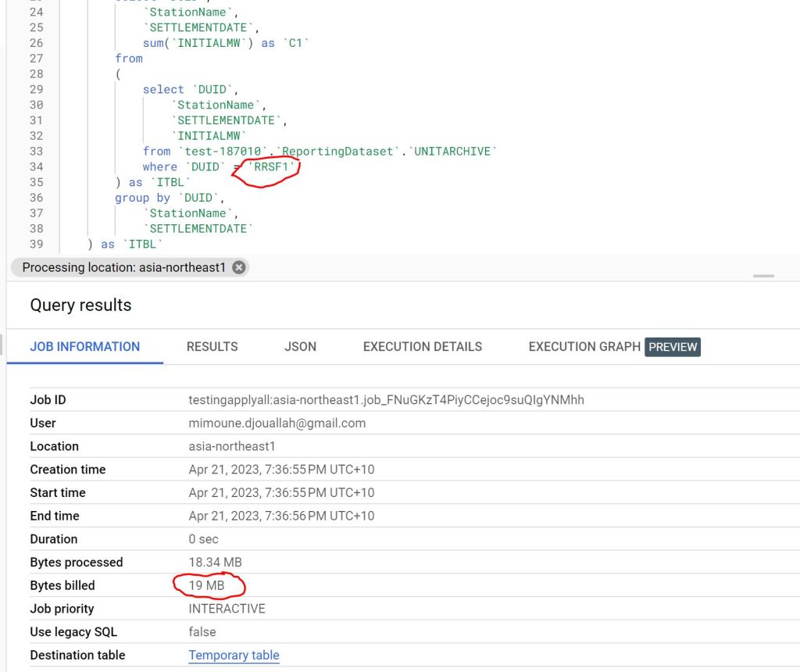800x672 pixels.
Task: Place cursor on 'RRSF1' string in query
Action: tap(272, 166)
